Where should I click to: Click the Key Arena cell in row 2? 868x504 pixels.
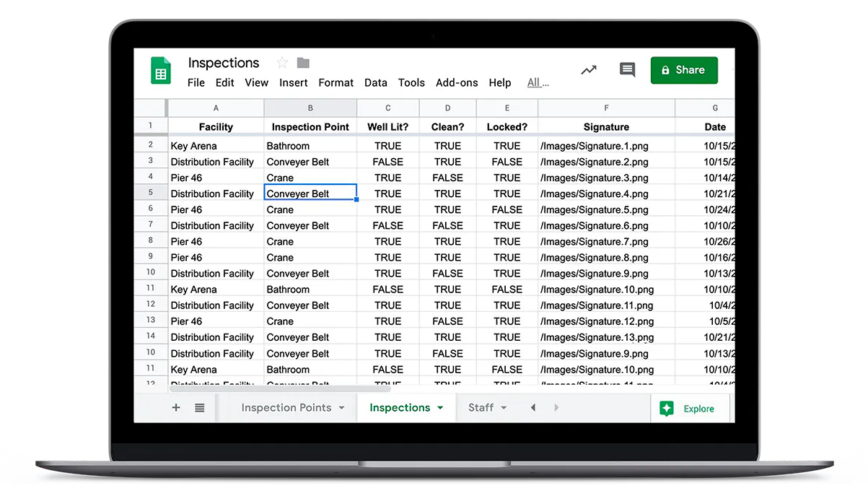[x=216, y=146]
